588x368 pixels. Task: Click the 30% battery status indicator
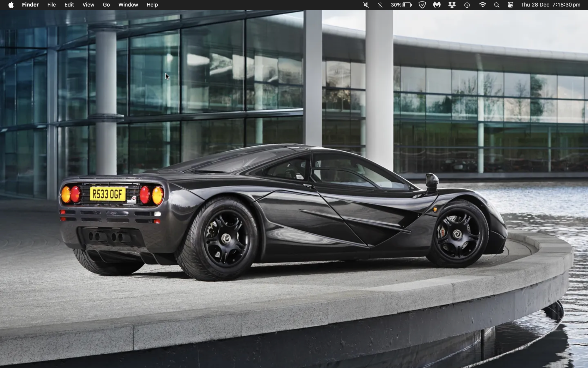401,5
